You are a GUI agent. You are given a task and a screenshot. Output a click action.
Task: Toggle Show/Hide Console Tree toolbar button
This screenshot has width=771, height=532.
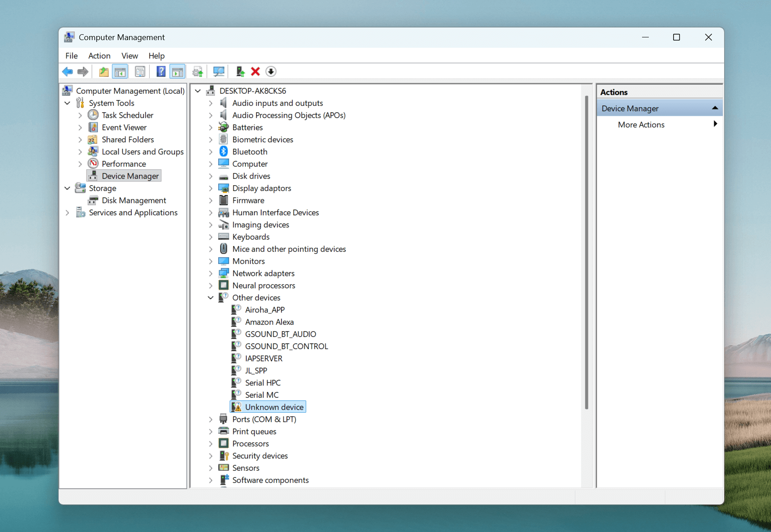tap(120, 72)
